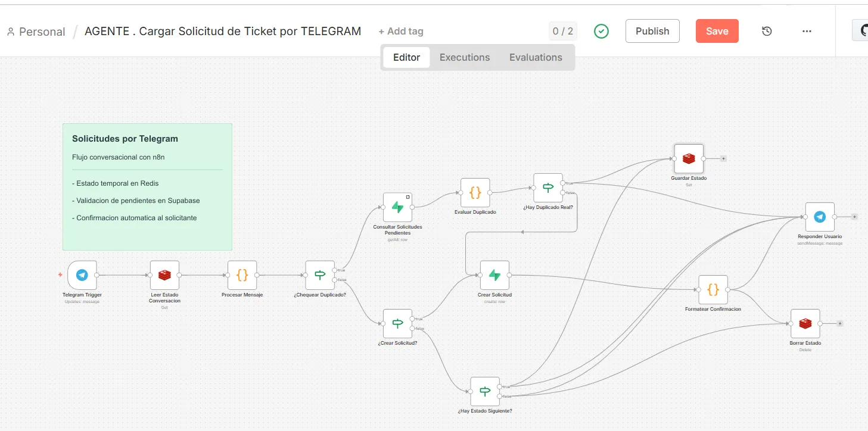Screen dimensions: 868x431
Task: Open the Personal project breadcrumb
Action: 36,32
